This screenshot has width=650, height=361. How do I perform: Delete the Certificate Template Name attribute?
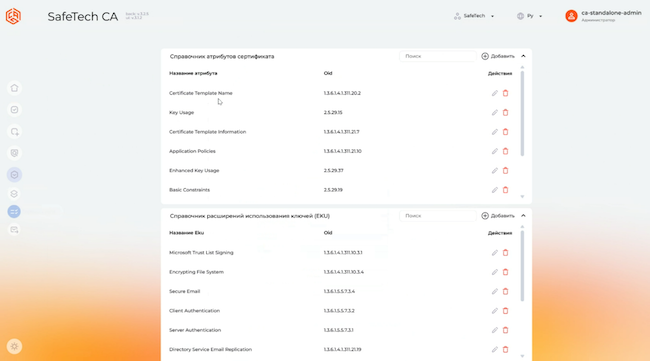[x=505, y=93]
